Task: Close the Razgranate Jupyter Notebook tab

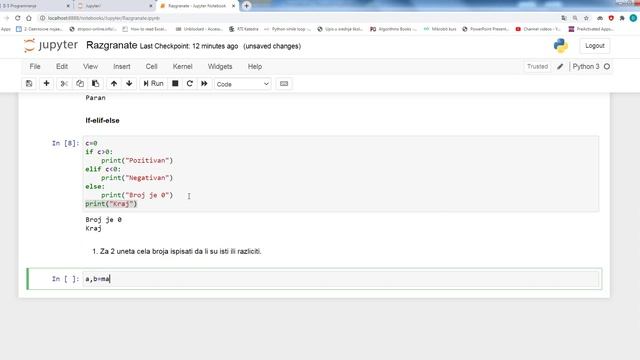Action: click(x=233, y=6)
